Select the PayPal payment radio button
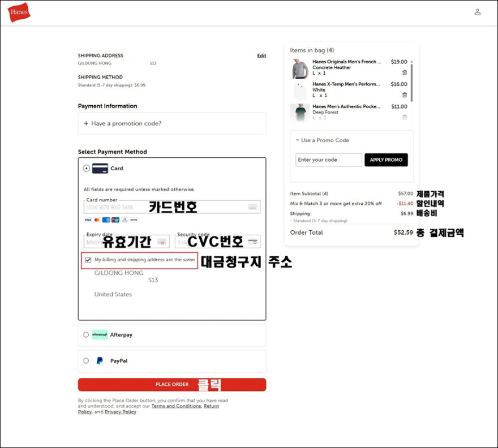 86,361
